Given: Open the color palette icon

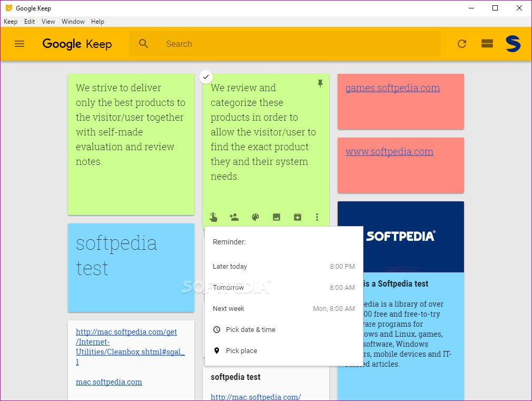Looking at the screenshot, I should [x=255, y=217].
